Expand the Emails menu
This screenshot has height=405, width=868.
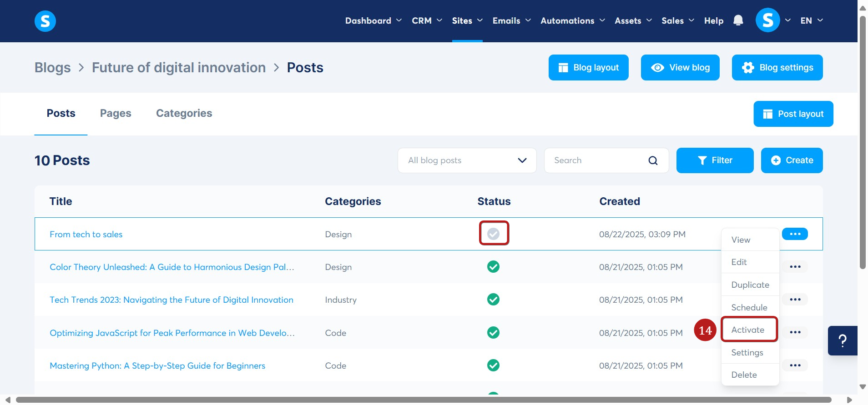tap(512, 20)
